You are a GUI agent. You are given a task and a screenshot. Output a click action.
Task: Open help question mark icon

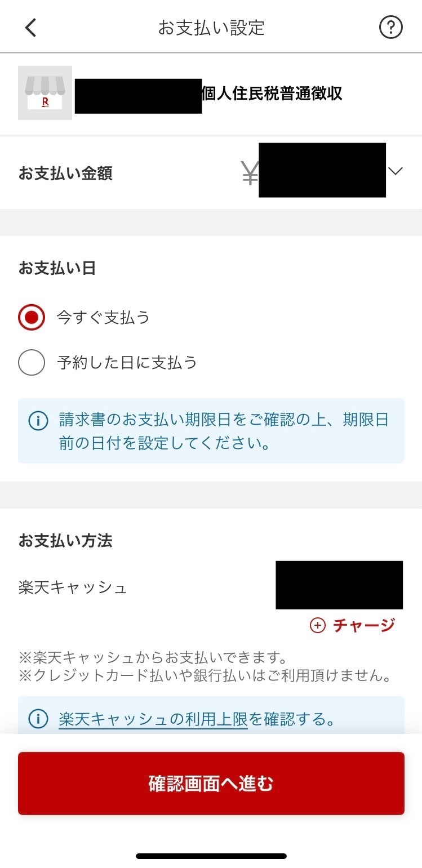(391, 27)
